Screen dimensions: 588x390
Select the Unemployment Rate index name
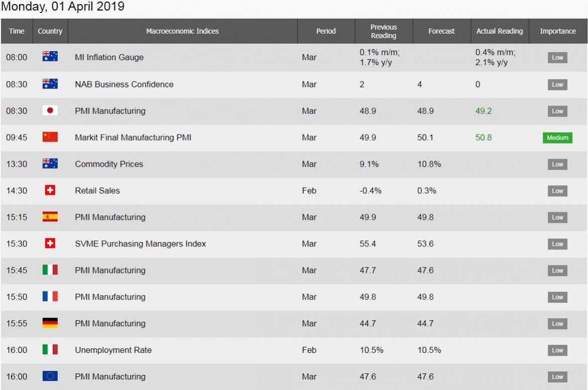(113, 350)
